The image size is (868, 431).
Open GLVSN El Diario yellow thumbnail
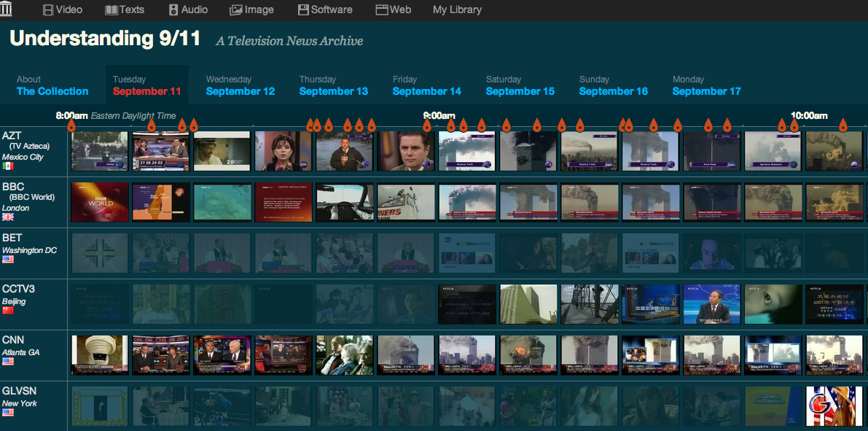click(773, 406)
